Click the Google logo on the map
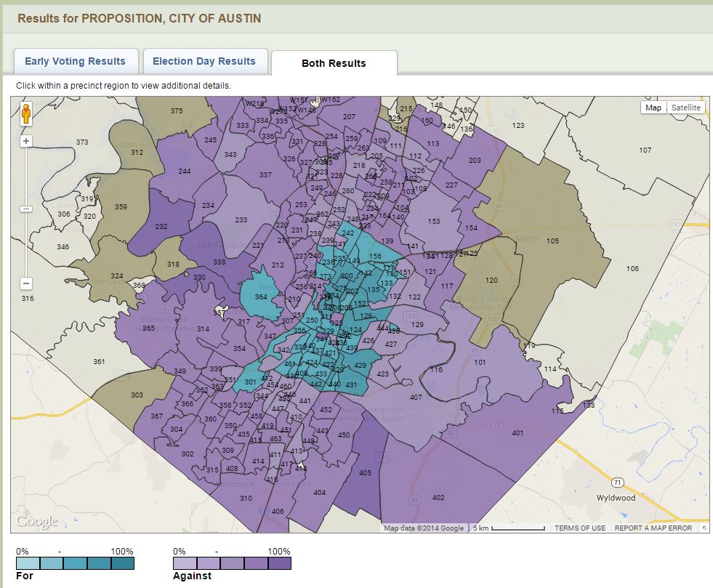Screen dimensions: 713x588 (x=36, y=521)
